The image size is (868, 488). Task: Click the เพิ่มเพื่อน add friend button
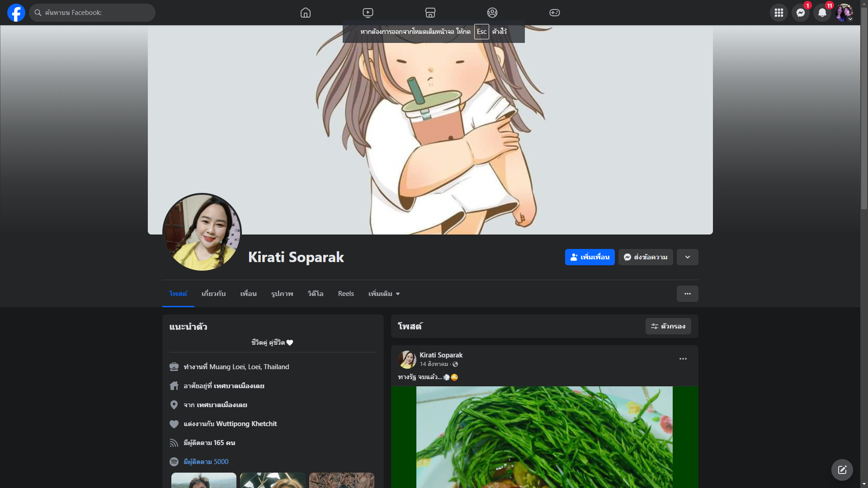590,257
